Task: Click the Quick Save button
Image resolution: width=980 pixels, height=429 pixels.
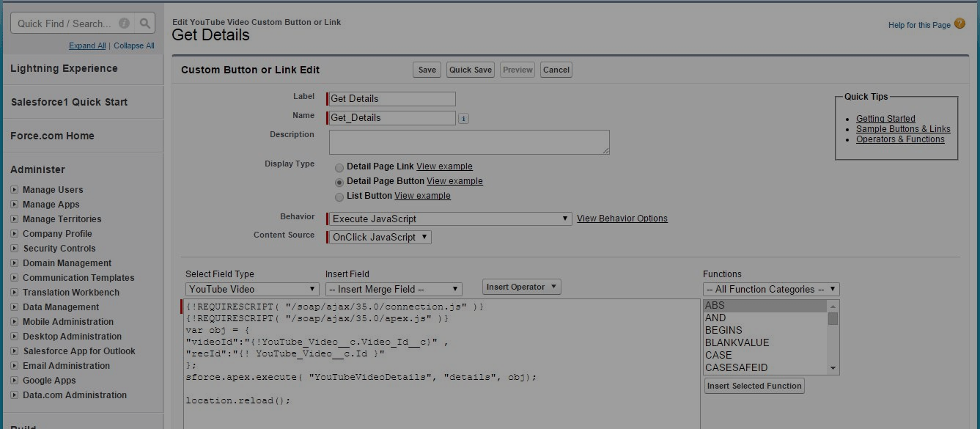Action: click(471, 70)
